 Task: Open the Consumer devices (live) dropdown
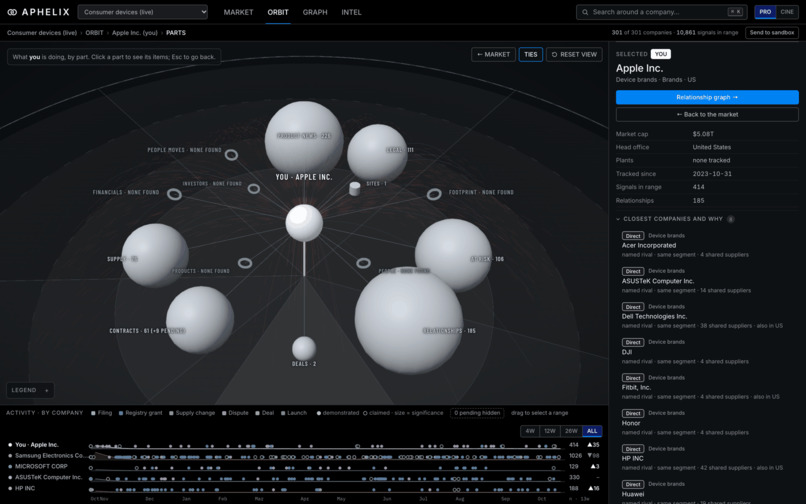[143, 12]
